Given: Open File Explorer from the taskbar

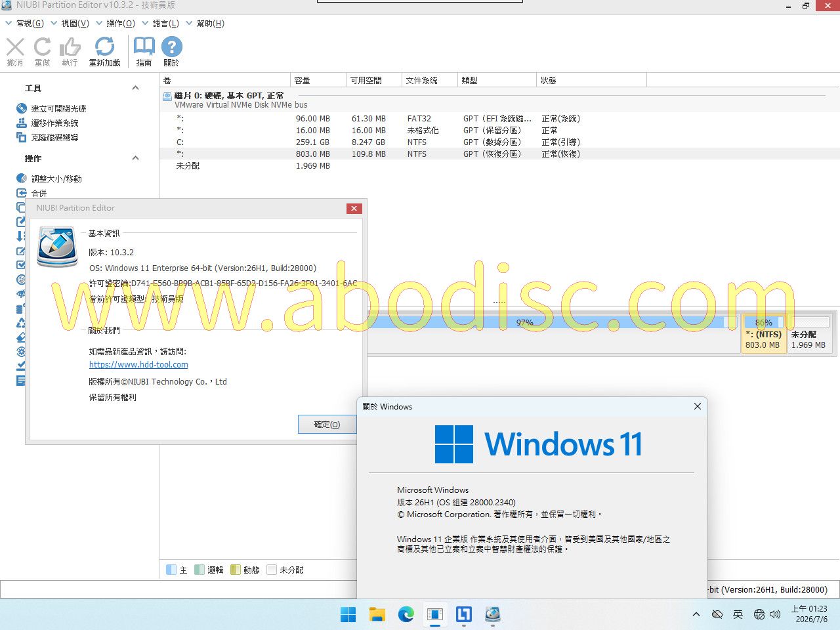Looking at the screenshot, I should coord(377,614).
